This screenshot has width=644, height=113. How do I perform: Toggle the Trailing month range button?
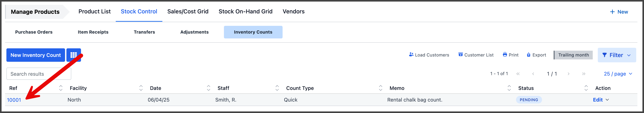coord(573,55)
